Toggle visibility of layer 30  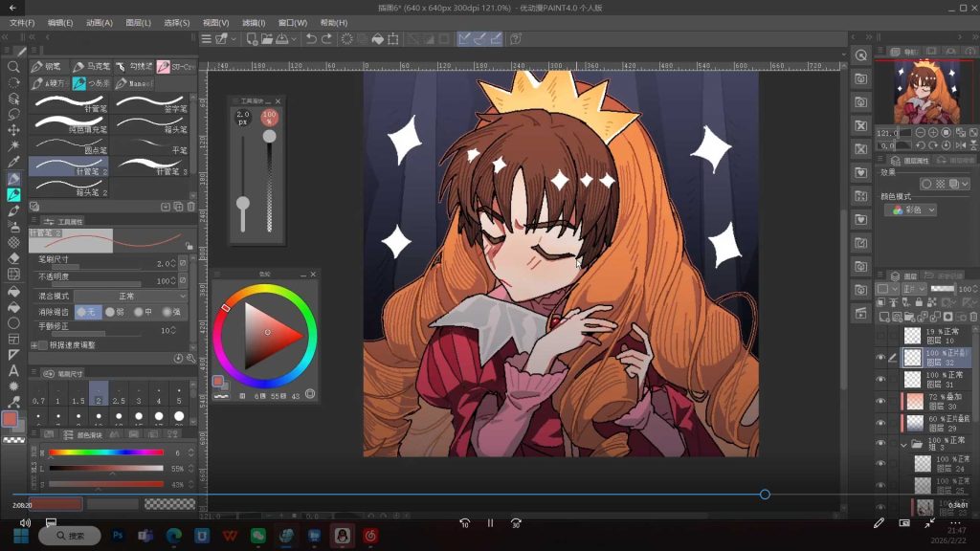(880, 401)
